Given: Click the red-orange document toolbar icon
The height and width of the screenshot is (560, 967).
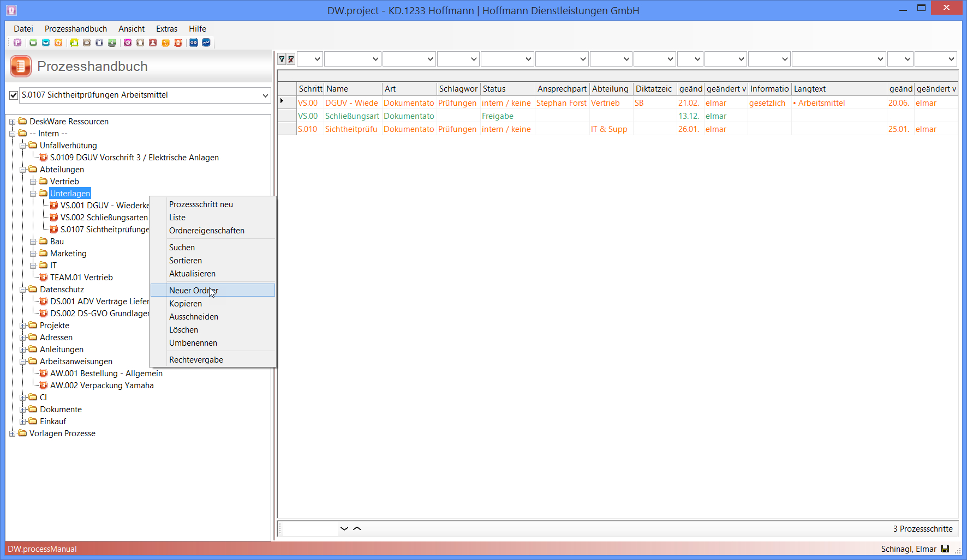Looking at the screenshot, I should [x=178, y=43].
